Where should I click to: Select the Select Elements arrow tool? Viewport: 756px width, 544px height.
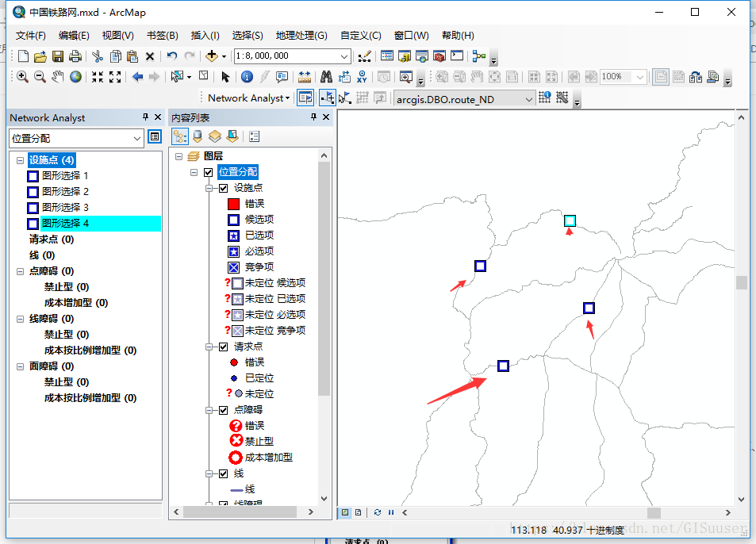225,77
